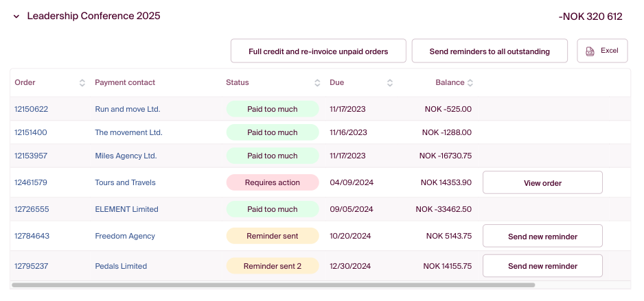Click balance NOK -525.00
This screenshot has width=644, height=301.
(448, 109)
